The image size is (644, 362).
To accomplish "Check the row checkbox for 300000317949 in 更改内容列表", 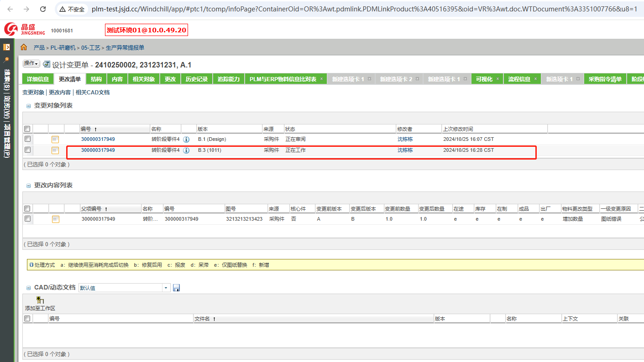I will point(27,219).
